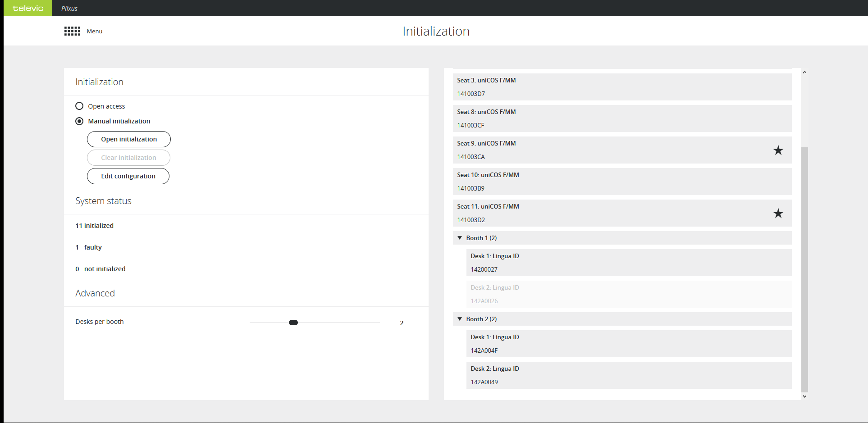Collapse the Booth 2 group
The image size is (868, 423).
point(460,319)
